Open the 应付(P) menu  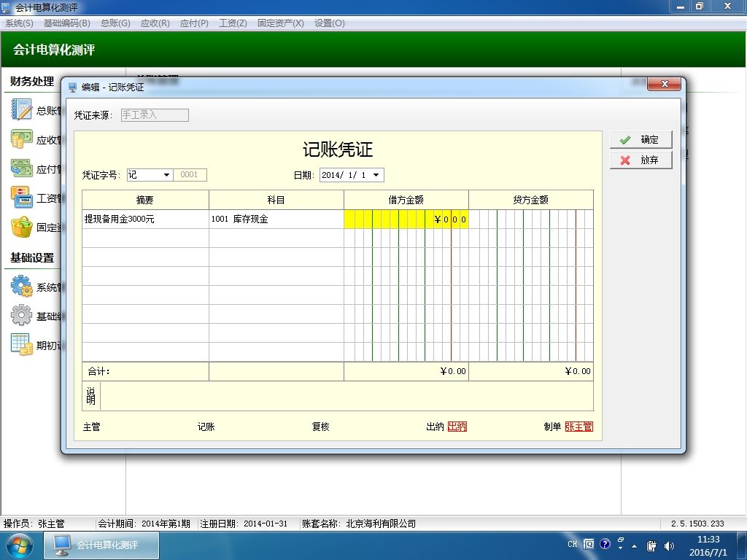194,23
